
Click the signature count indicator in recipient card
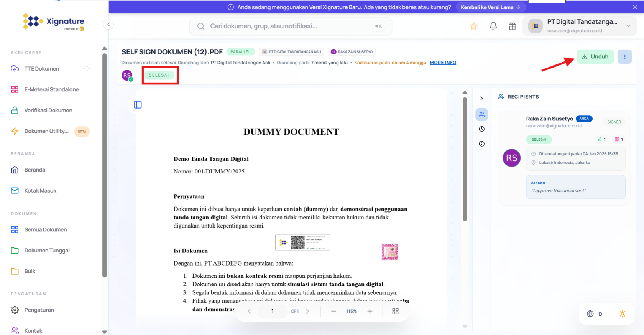coord(601,139)
